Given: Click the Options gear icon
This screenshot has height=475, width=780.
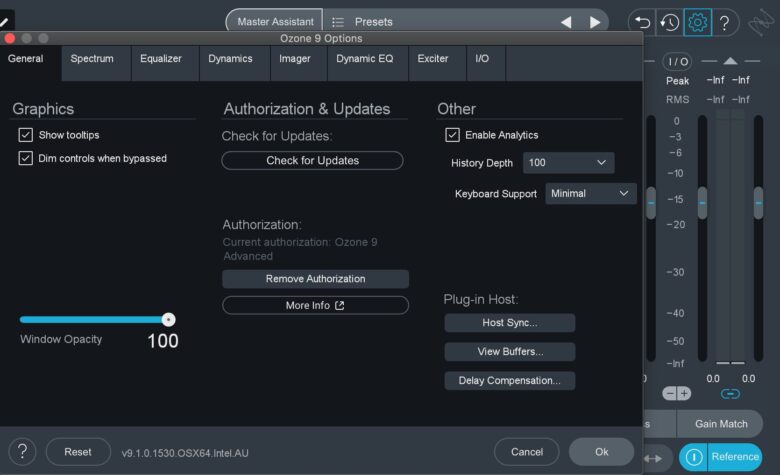Looking at the screenshot, I should [x=697, y=22].
